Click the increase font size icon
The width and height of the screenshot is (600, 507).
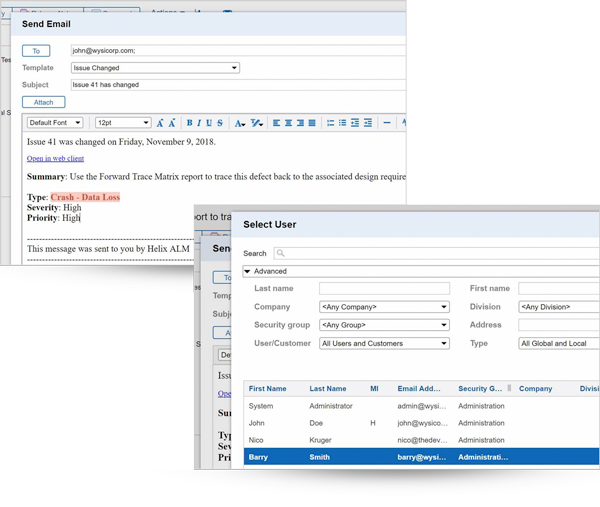(x=160, y=123)
